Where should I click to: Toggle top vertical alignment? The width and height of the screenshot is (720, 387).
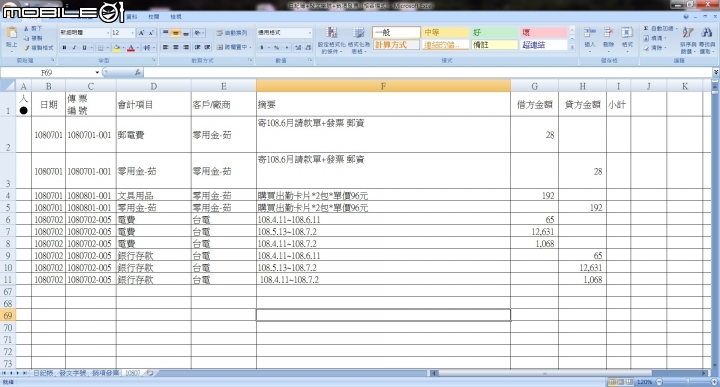(166, 33)
